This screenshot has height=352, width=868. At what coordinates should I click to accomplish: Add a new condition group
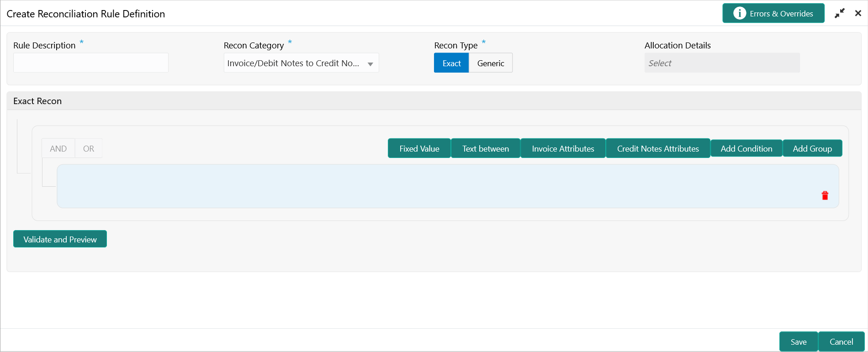[x=812, y=148]
